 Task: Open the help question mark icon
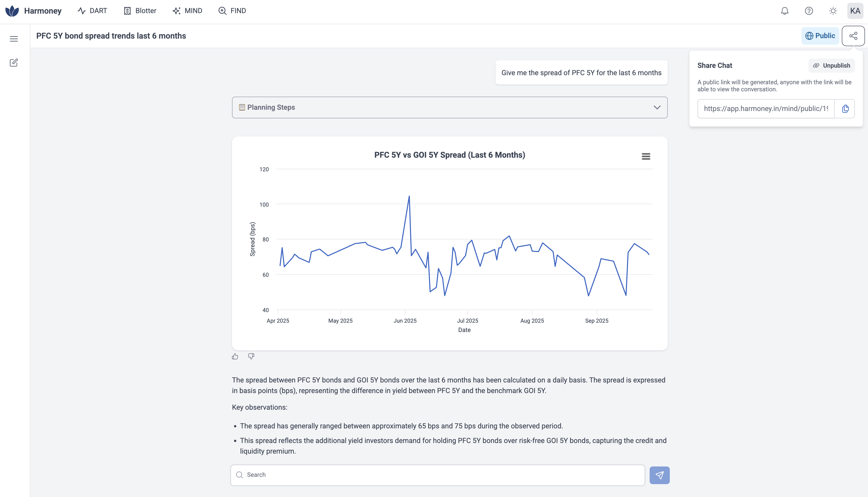(x=809, y=11)
